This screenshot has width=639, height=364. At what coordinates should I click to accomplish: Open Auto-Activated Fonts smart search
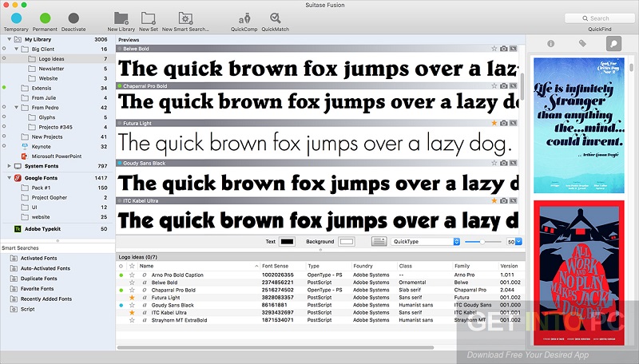[46, 268]
